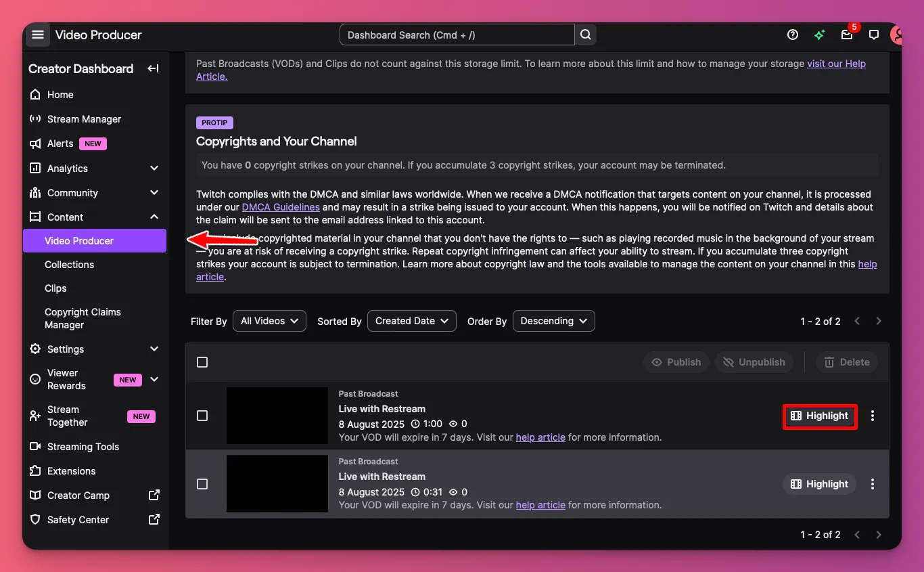Click the search magnifier icon
This screenshot has width=924, height=572.
pos(586,35)
